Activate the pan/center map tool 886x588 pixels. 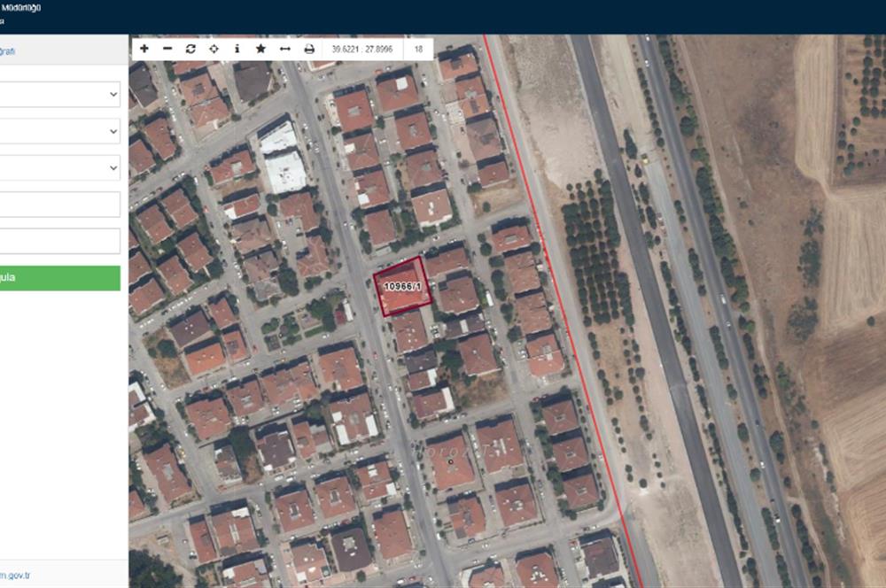pyautogui.click(x=214, y=50)
